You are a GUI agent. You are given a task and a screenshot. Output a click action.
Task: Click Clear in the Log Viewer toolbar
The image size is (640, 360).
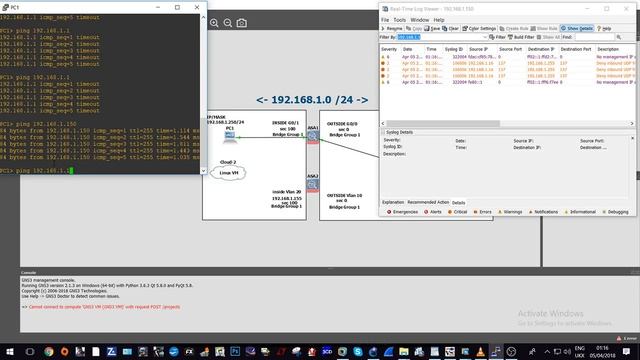(x=450, y=29)
